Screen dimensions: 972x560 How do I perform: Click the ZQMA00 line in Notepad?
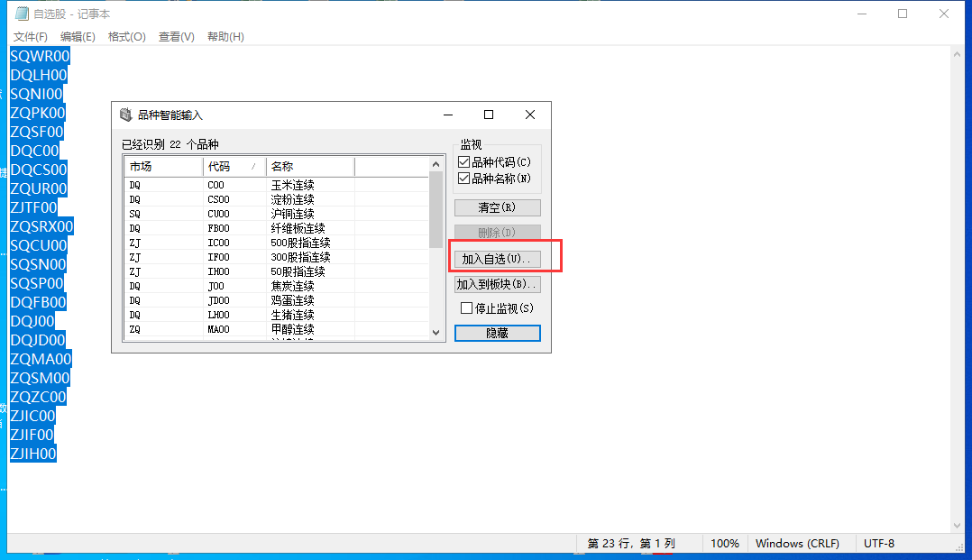click(41, 359)
